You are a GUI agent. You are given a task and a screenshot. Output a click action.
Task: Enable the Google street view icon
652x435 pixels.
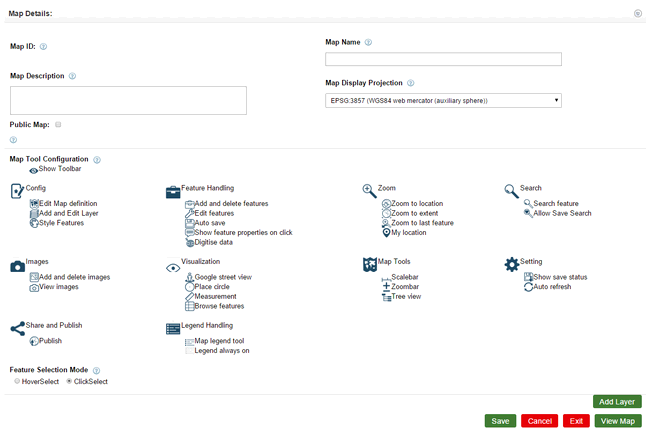(x=190, y=277)
